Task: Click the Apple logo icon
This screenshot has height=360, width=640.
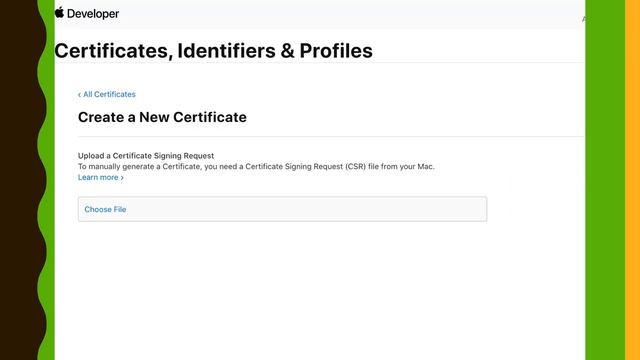Action: (60, 12)
